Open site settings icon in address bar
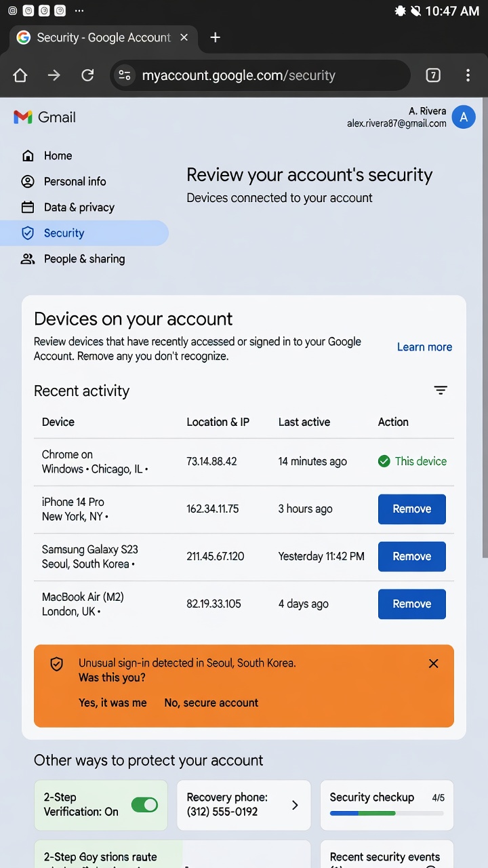Image resolution: width=488 pixels, height=868 pixels. pos(125,75)
